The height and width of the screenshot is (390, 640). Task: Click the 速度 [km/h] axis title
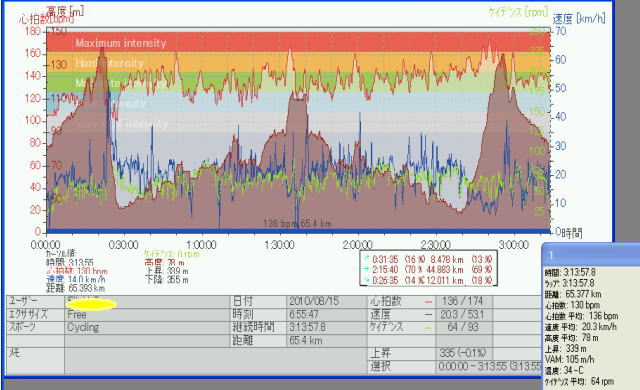pos(579,18)
